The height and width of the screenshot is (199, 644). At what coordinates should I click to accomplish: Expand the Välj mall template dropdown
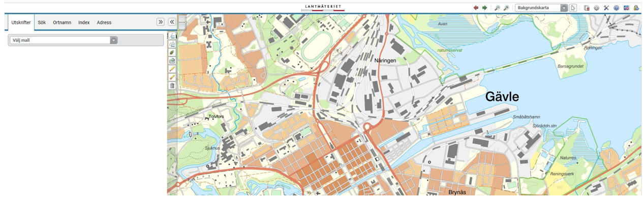pyautogui.click(x=64, y=40)
